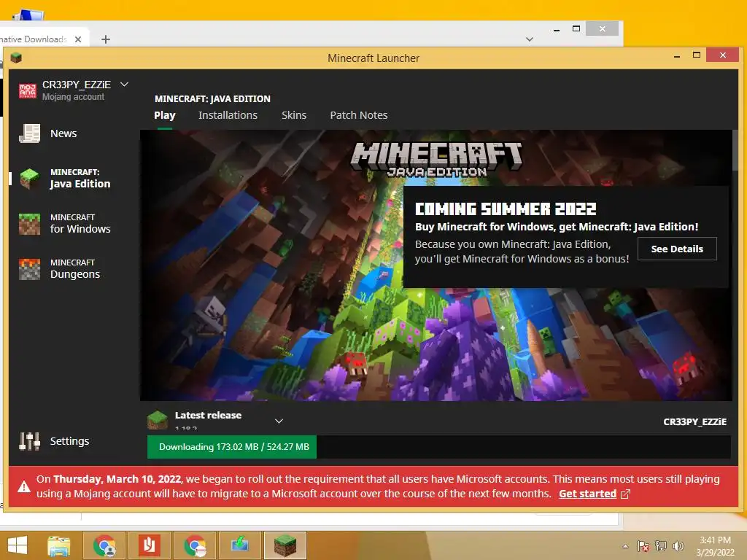Click the volume speaker tray icon
Screen dimensions: 747x560
678,545
